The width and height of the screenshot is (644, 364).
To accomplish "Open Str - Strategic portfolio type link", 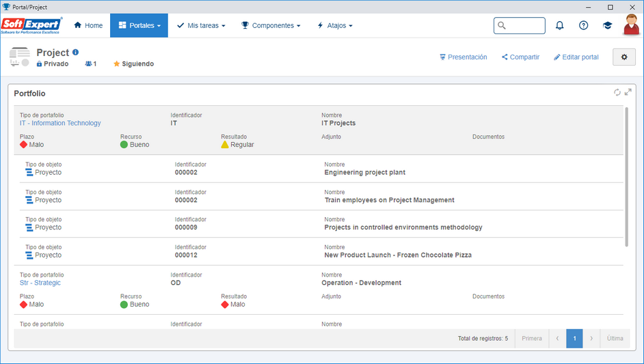I will tap(40, 283).
